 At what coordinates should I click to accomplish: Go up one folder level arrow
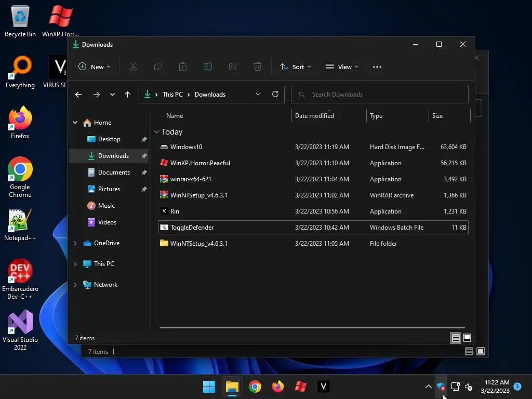pos(127,95)
